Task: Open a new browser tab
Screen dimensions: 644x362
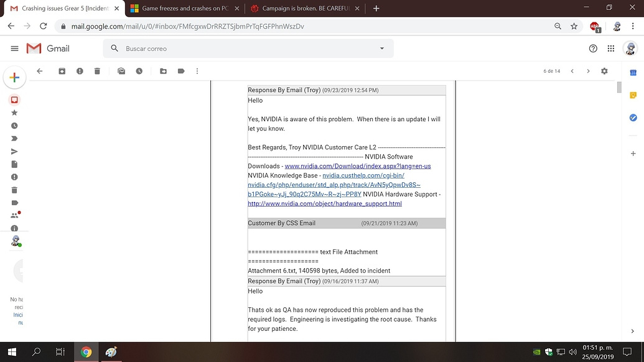Action: pos(376,8)
